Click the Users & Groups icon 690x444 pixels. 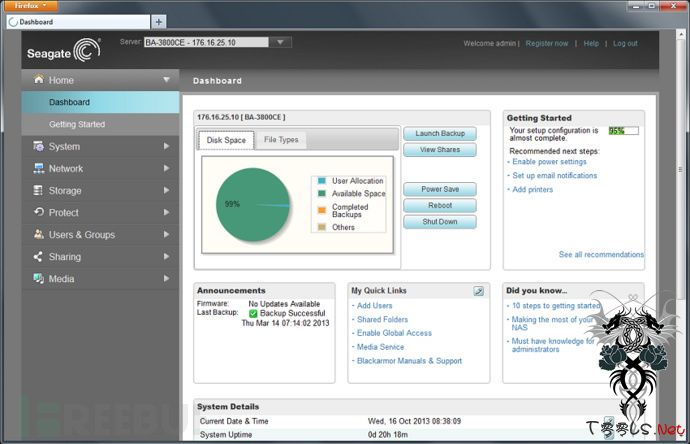click(x=38, y=235)
